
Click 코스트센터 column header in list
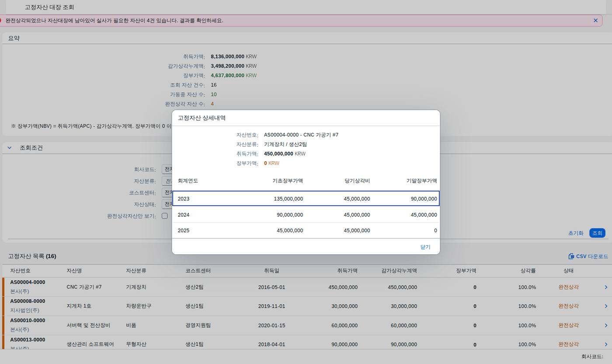[x=198, y=271]
